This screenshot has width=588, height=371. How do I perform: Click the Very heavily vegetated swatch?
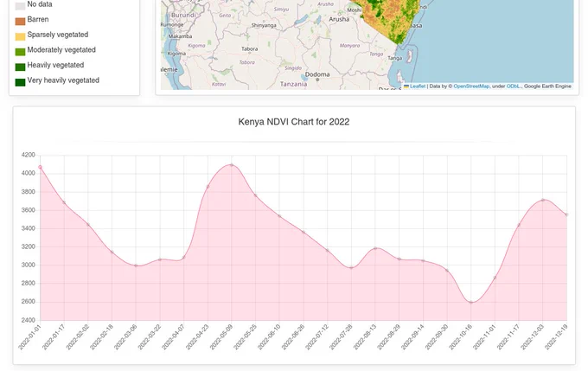[20, 82]
